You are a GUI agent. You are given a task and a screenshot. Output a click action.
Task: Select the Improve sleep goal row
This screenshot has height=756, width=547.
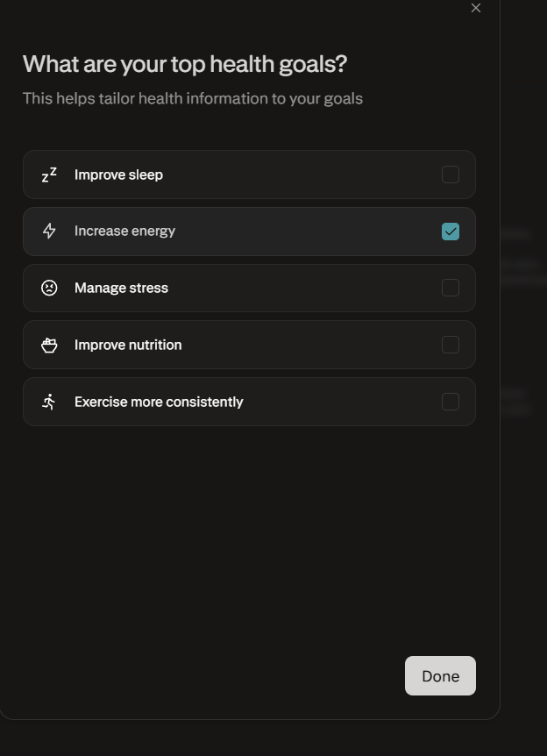click(249, 175)
